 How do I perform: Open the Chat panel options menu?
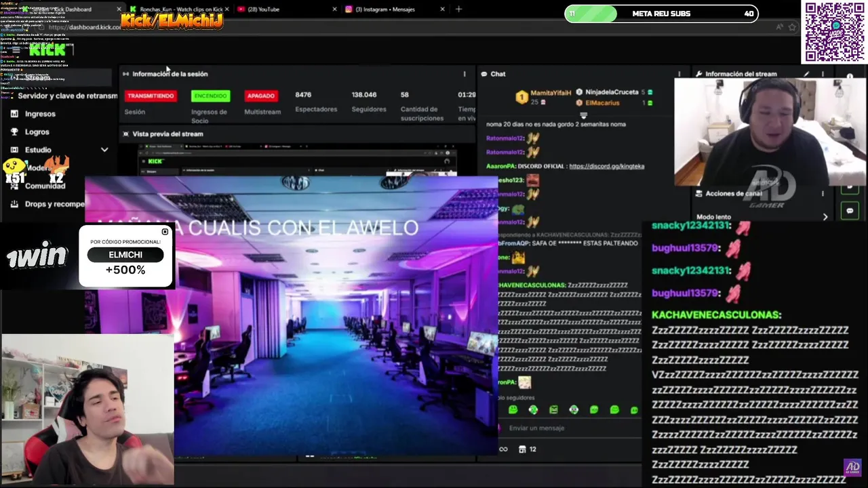pyautogui.click(x=679, y=74)
